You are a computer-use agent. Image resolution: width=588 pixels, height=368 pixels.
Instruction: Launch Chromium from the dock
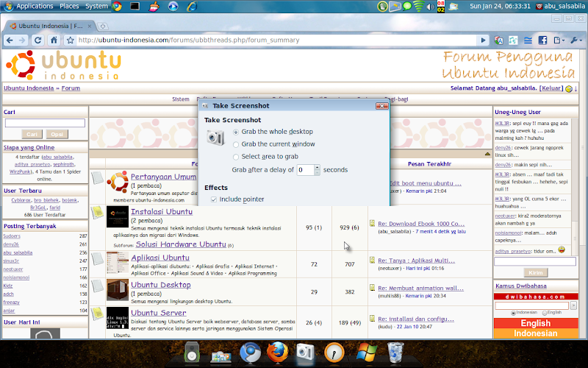point(250,353)
